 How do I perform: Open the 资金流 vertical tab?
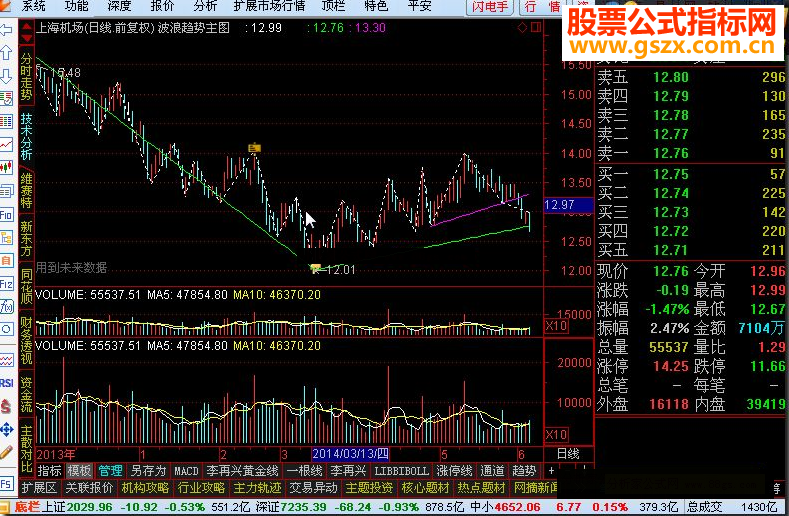pyautogui.click(x=27, y=394)
